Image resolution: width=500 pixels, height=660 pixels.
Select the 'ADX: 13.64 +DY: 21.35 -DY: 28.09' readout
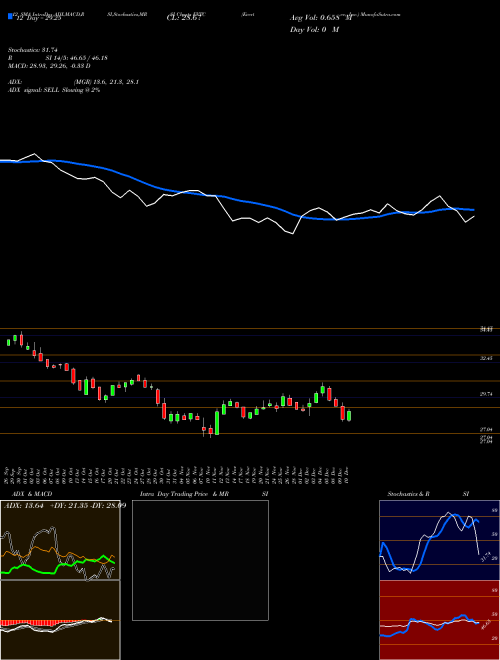65,506
